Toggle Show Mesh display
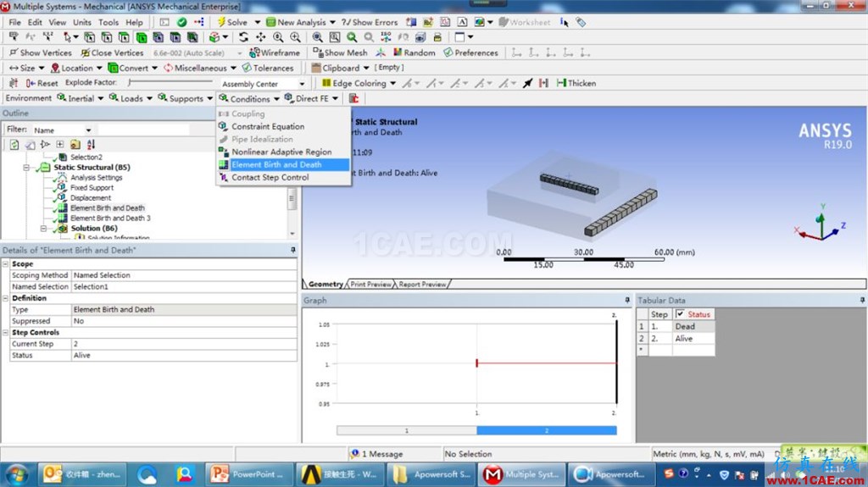Viewport: 868px width, 487px height. coord(340,53)
